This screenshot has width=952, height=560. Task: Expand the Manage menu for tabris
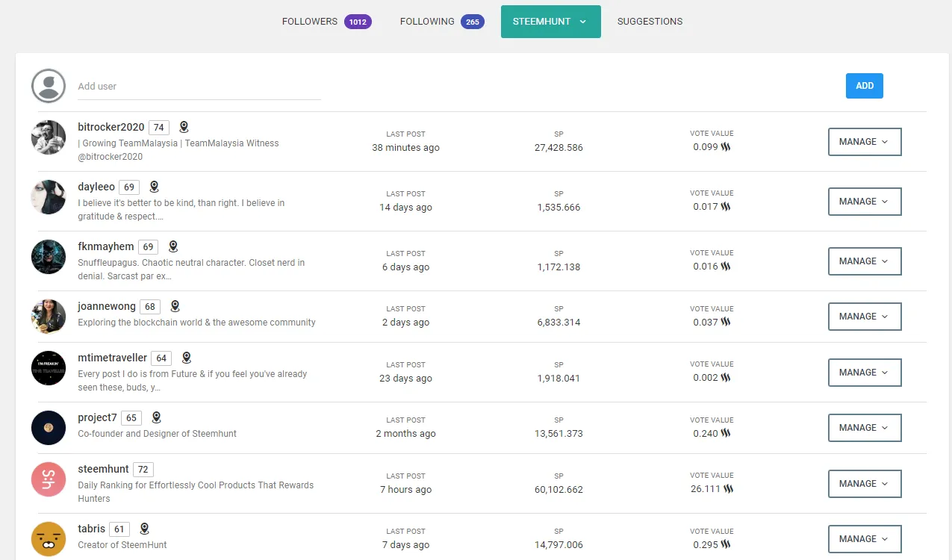click(x=864, y=539)
